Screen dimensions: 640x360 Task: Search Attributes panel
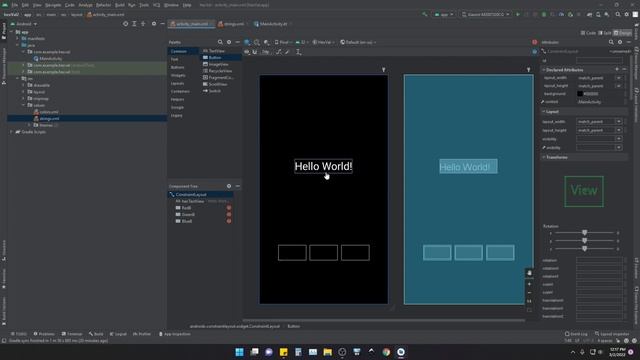[x=611, y=42]
